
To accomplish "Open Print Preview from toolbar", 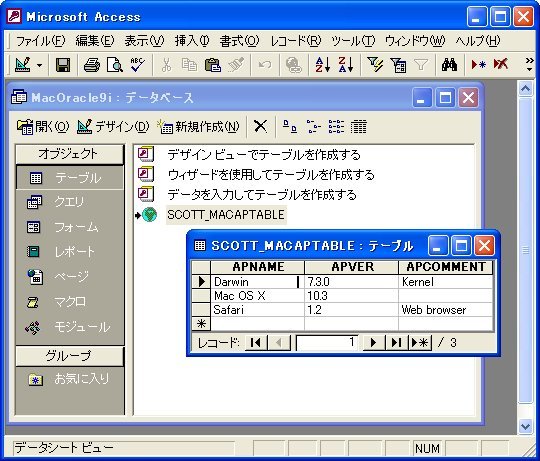I will point(115,65).
